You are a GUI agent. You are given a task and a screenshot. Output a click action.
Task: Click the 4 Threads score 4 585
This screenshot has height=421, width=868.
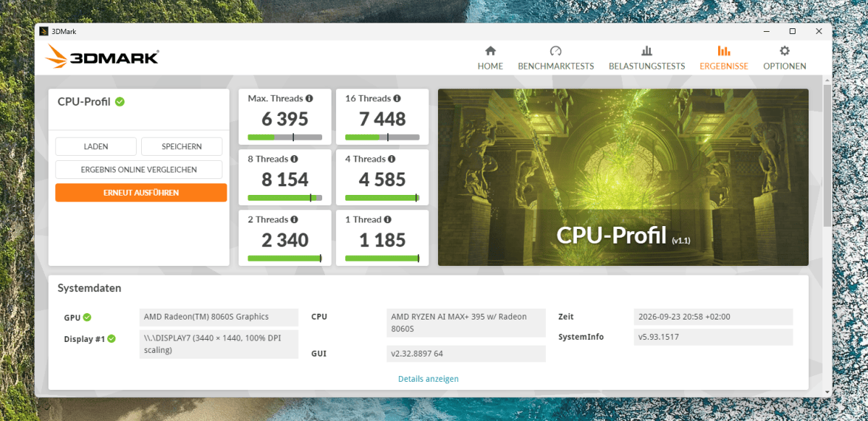382,180
